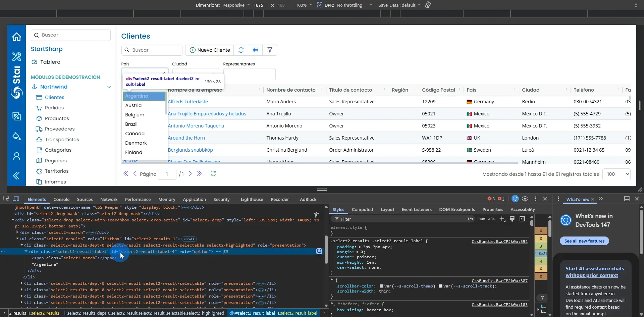Open the page size 100 dropdown
The height and width of the screenshot is (317, 644).
[x=616, y=174]
